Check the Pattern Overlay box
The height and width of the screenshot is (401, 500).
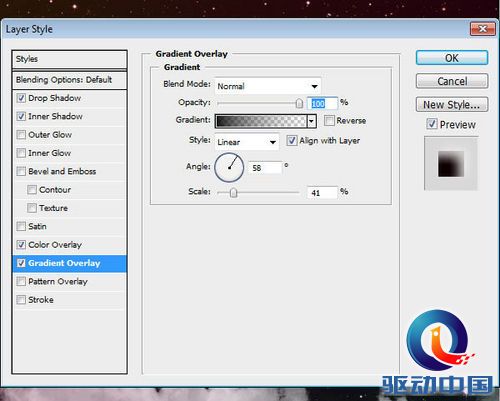tap(21, 281)
